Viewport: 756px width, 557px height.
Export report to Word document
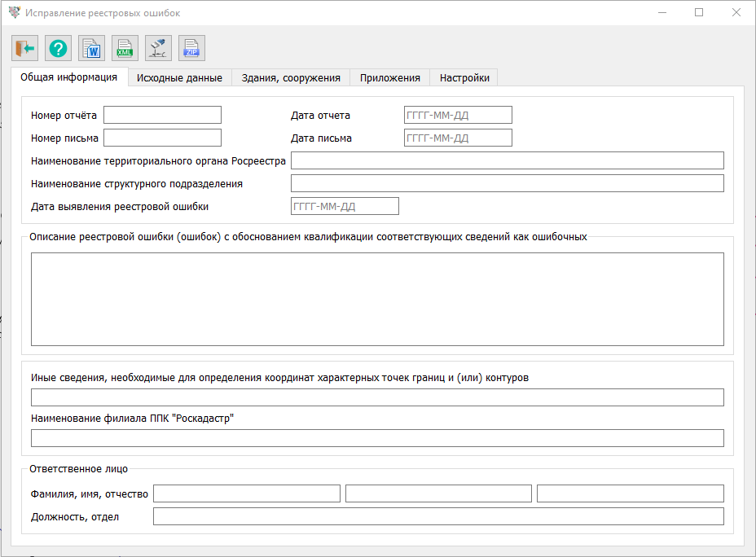91,49
